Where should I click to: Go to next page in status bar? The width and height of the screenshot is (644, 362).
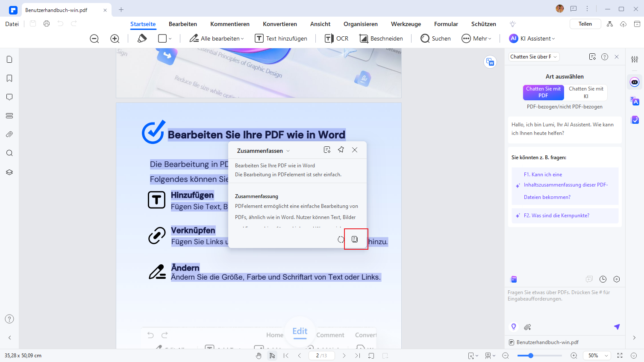(344, 356)
